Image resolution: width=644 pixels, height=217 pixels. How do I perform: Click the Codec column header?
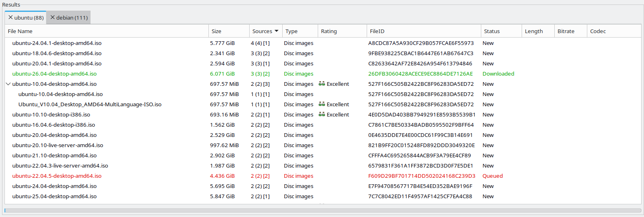(614, 31)
